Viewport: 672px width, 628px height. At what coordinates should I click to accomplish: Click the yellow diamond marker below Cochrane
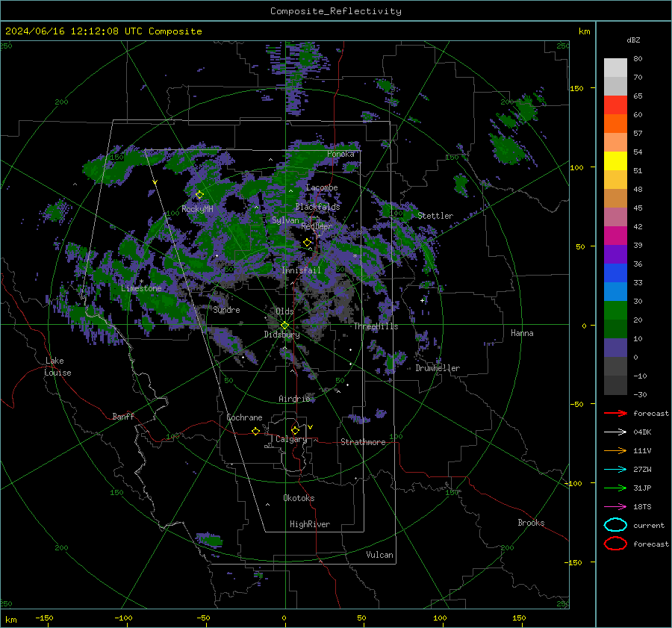click(x=255, y=431)
